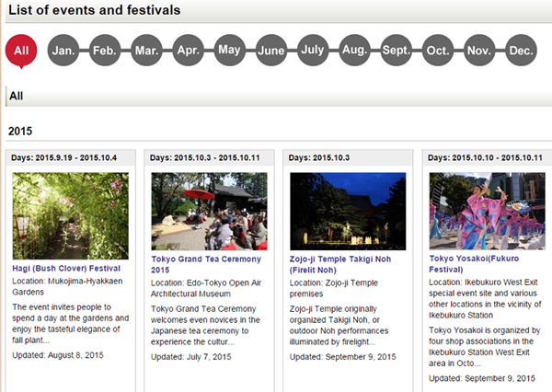
Task: Filter events by Jan.
Action: 63,51
